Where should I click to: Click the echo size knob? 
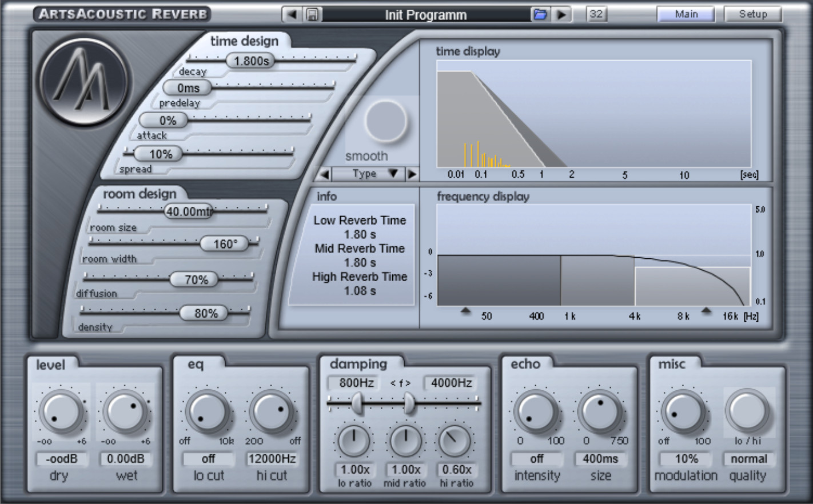click(600, 412)
